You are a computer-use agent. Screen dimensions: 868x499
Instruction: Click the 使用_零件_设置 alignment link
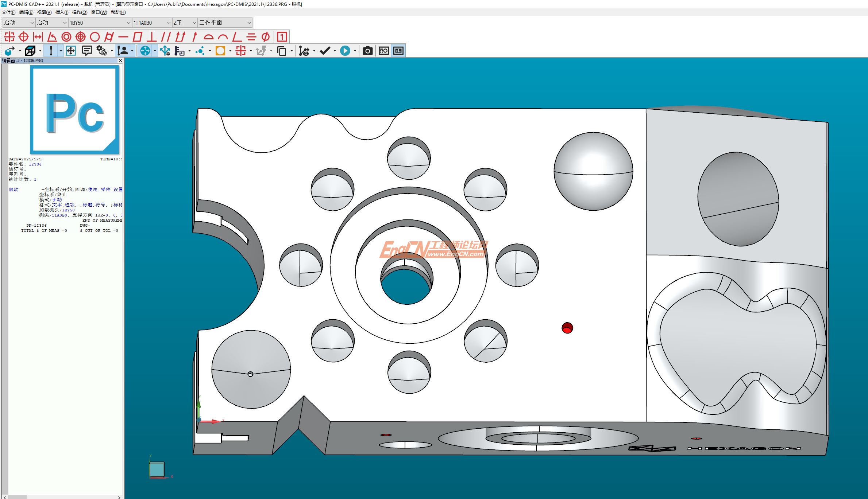pos(105,190)
